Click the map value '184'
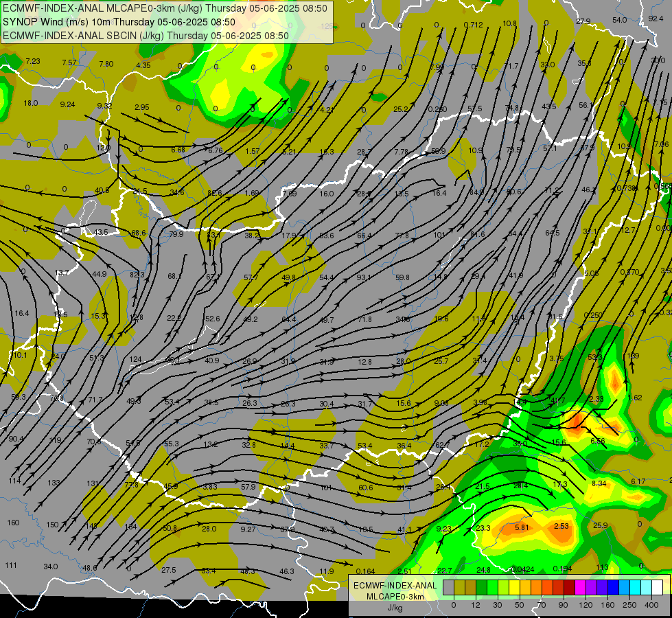 [x=130, y=527]
